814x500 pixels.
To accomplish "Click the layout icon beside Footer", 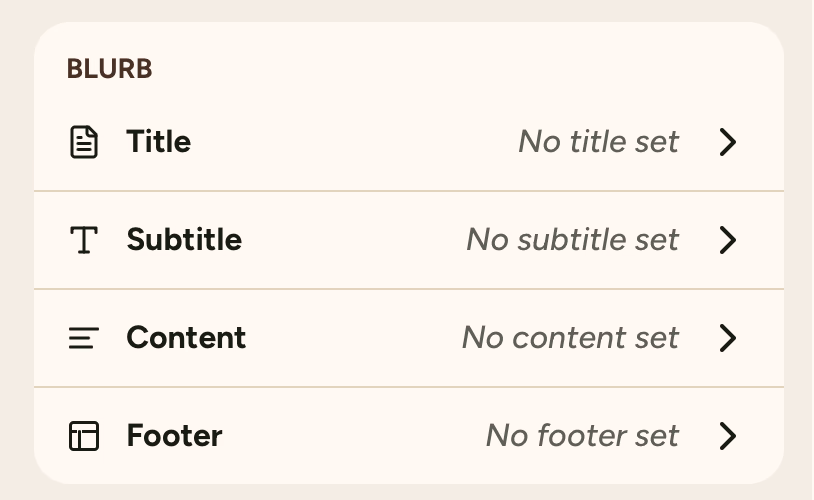I will click(x=84, y=436).
